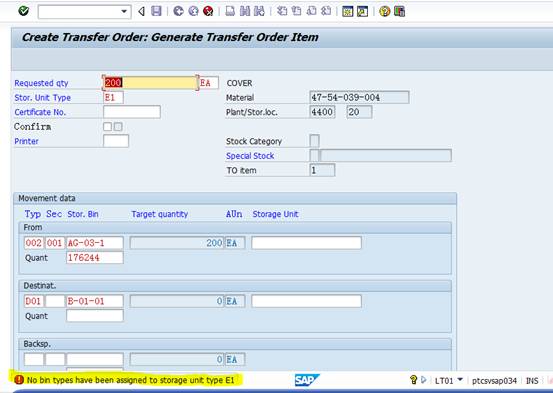Click the red Cancel icon

click(208, 11)
